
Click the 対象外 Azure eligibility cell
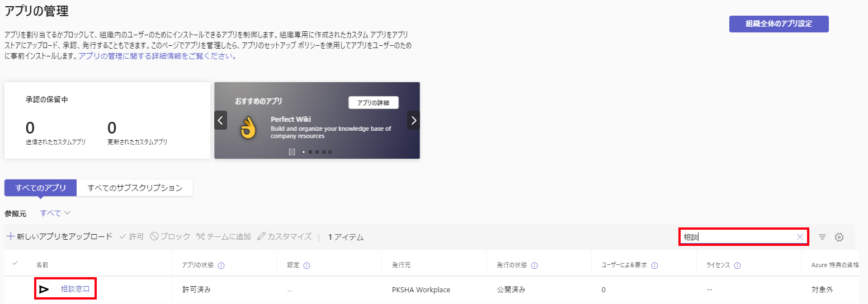point(822,290)
